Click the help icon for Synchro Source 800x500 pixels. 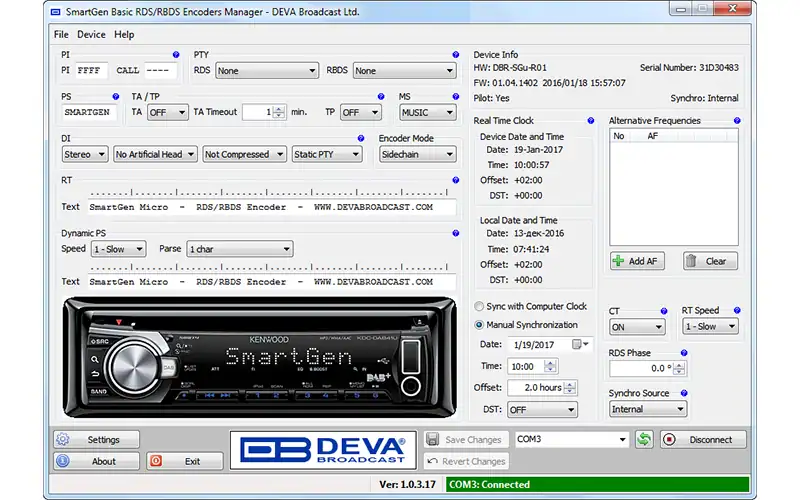click(x=684, y=393)
